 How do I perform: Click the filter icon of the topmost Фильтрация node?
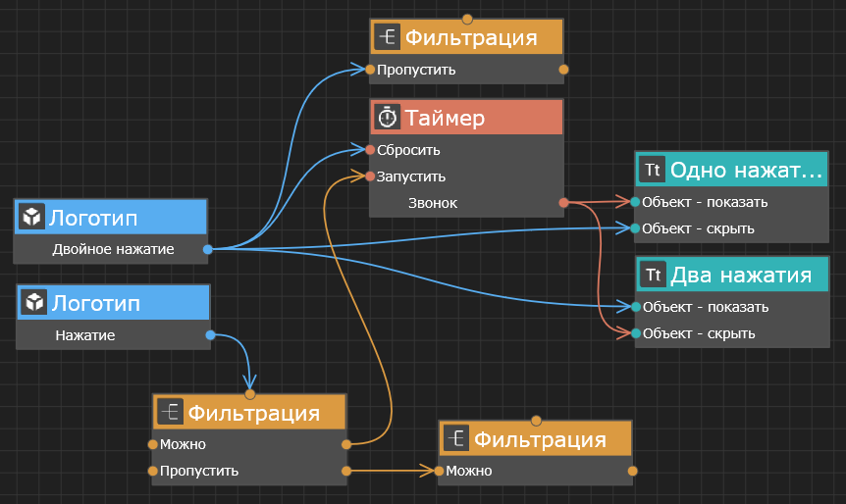click(388, 38)
